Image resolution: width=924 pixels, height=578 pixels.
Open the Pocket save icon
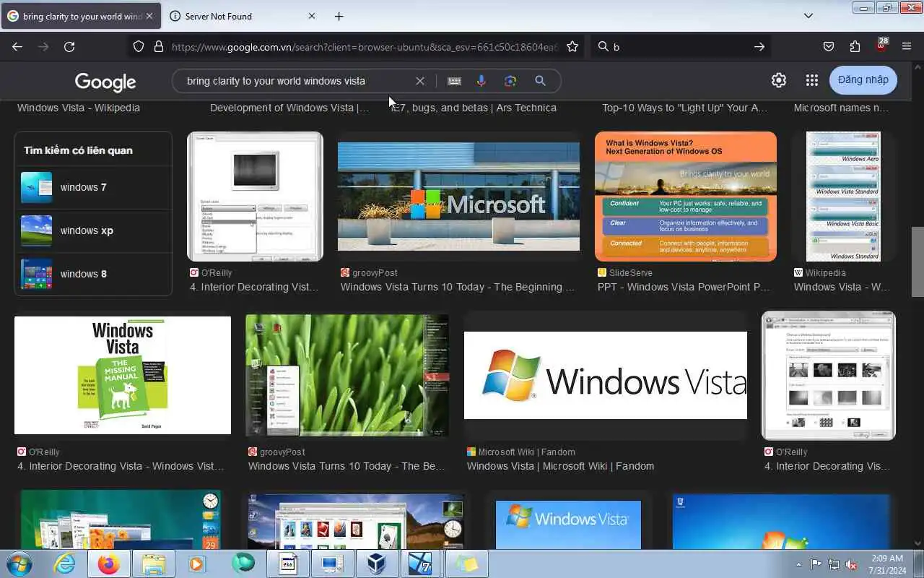pyautogui.click(x=829, y=46)
